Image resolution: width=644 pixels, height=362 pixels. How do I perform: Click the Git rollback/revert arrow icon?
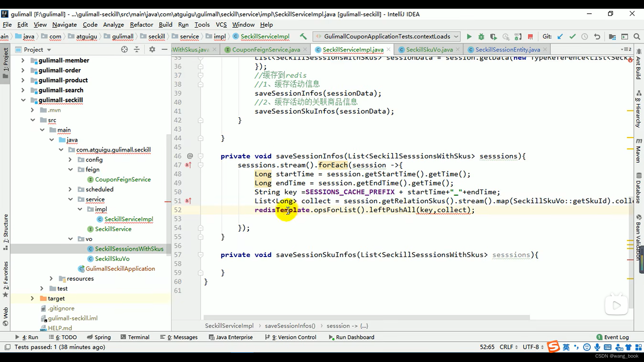[x=597, y=37]
